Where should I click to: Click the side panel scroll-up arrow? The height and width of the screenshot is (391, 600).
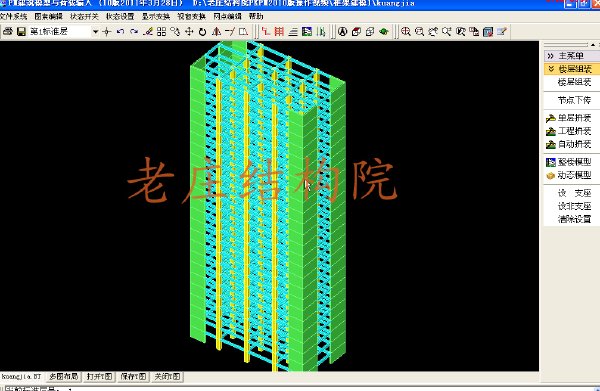click(593, 45)
